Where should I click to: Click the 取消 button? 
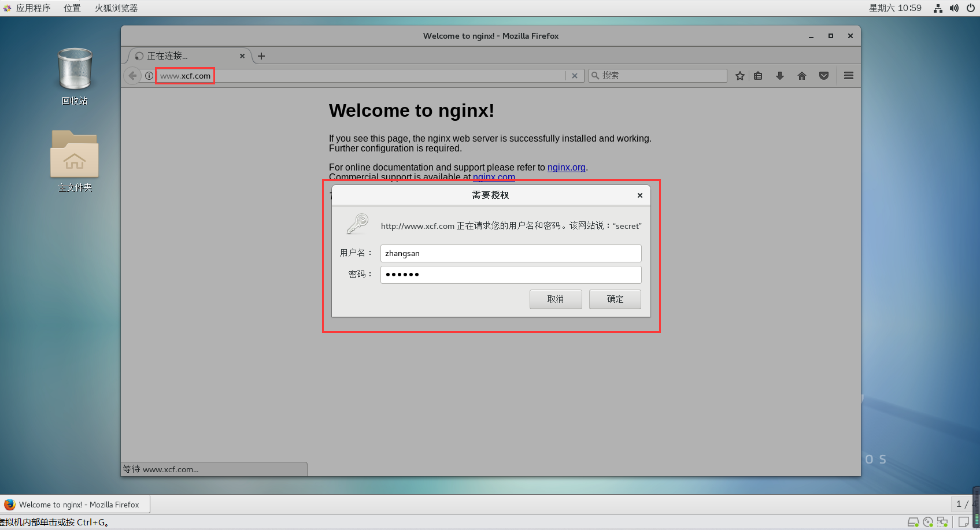[x=556, y=299]
